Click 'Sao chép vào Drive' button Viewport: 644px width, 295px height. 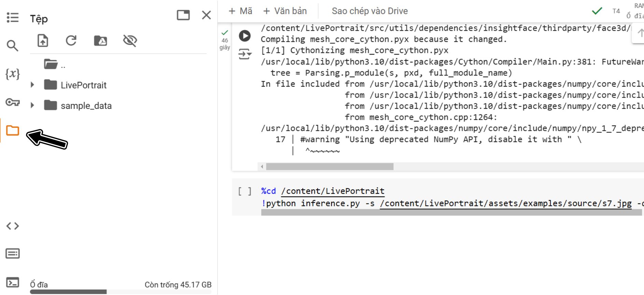point(370,11)
